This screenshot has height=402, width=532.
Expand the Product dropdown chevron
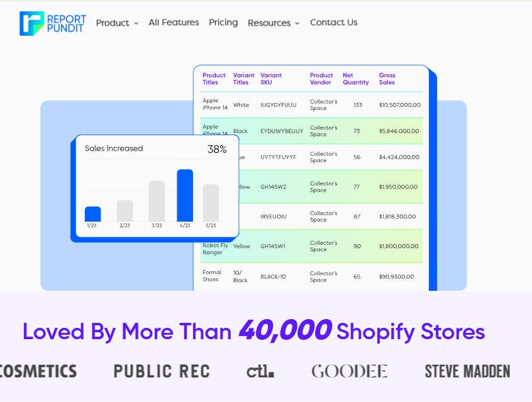pos(136,23)
